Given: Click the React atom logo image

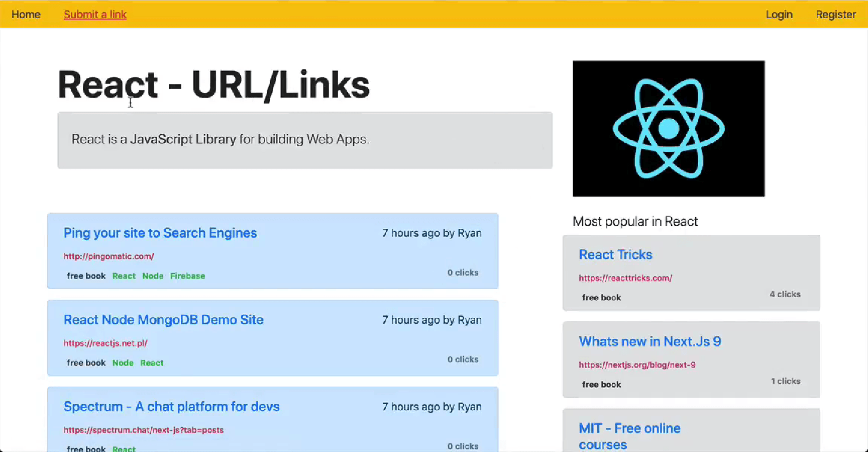Looking at the screenshot, I should click(x=669, y=129).
